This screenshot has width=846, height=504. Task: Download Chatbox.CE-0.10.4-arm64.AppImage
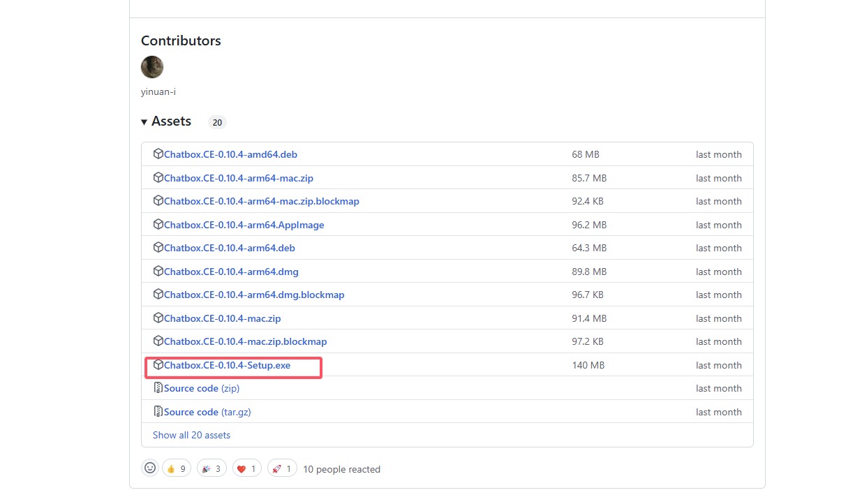pyautogui.click(x=244, y=225)
